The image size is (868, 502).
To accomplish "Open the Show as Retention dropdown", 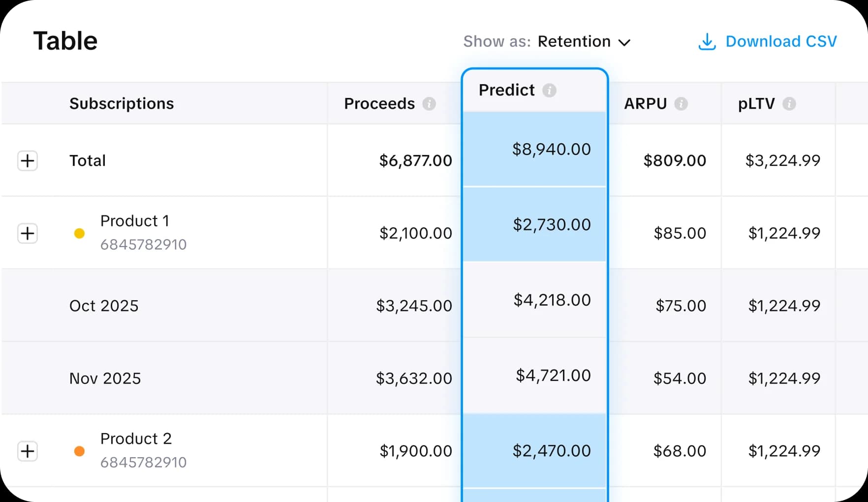I will click(x=575, y=41).
